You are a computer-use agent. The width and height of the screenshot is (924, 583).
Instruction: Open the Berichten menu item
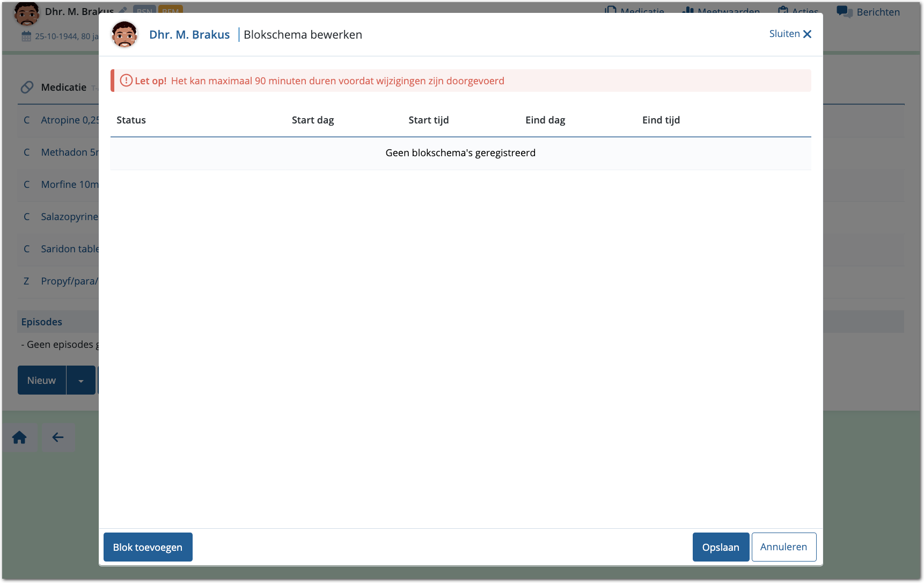point(877,12)
